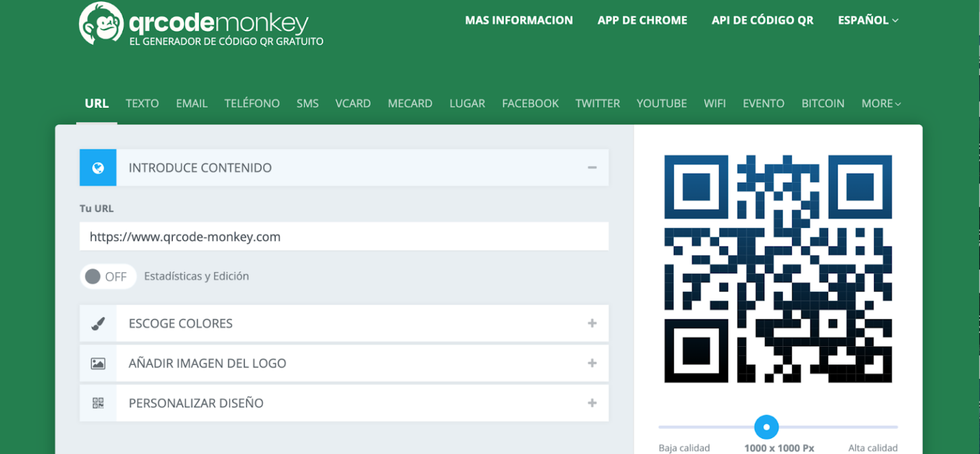Open the MAS INFORMACION menu item
980x454 pixels.
(x=519, y=20)
